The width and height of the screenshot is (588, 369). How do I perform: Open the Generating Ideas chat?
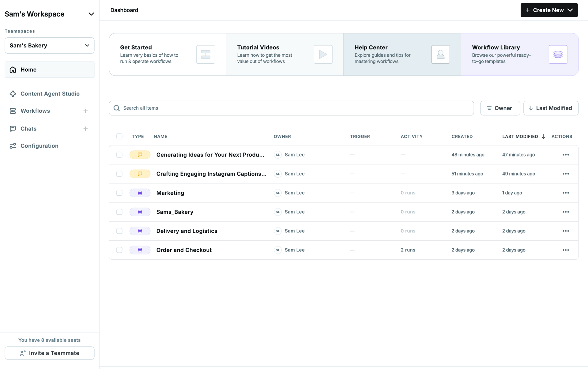(x=210, y=155)
